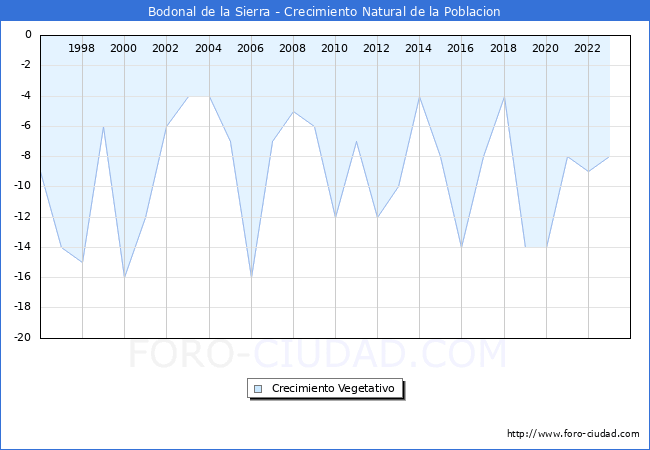Viewport: 650px width, 450px height.
Task: Select the 1998 year label
Action: point(81,48)
